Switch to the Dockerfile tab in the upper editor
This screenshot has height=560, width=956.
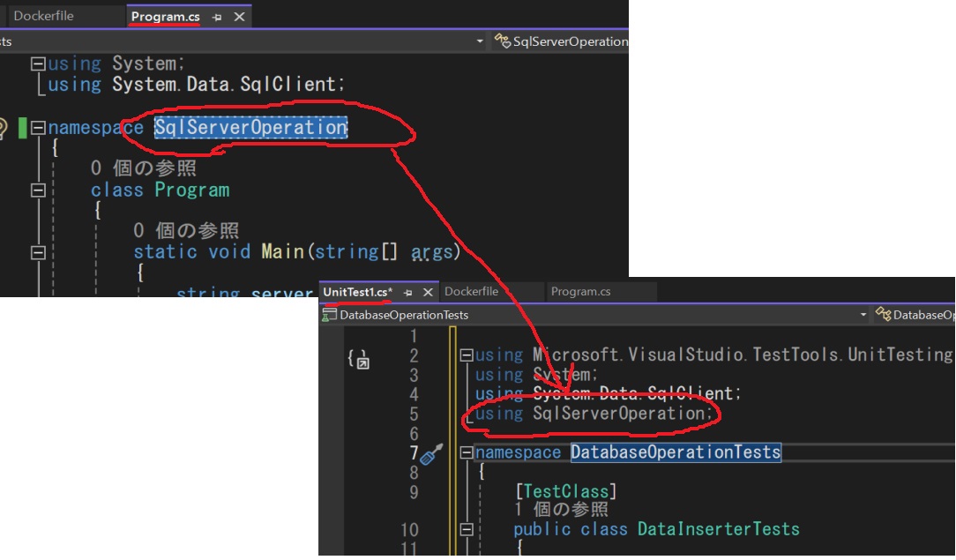click(44, 16)
